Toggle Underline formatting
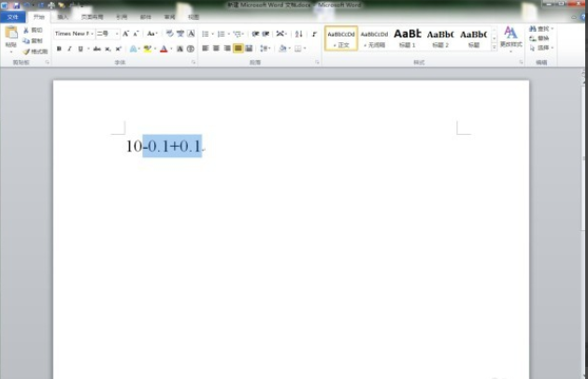588x379 pixels. [80, 49]
